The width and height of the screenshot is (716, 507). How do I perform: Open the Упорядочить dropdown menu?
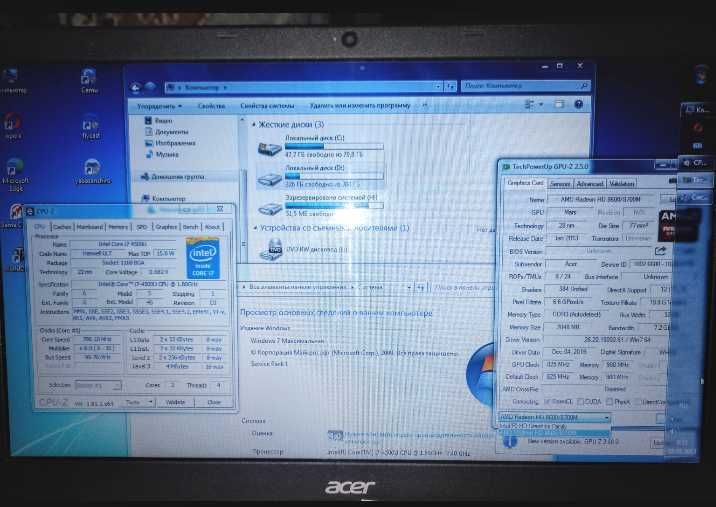(x=159, y=106)
